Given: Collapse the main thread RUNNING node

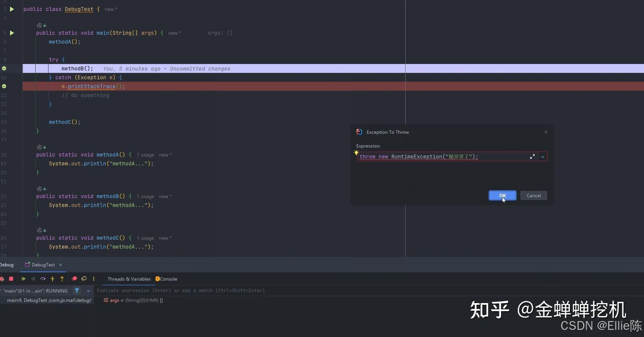Looking at the screenshot, I should [1, 291].
